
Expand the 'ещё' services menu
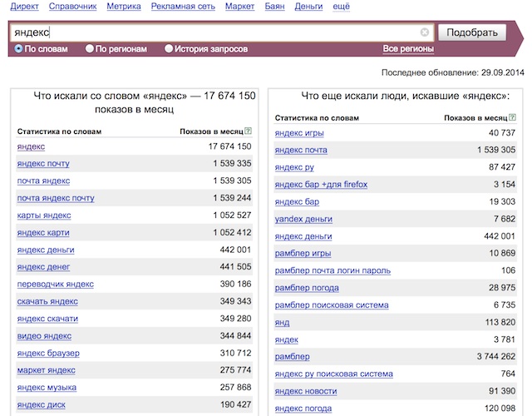tap(341, 7)
